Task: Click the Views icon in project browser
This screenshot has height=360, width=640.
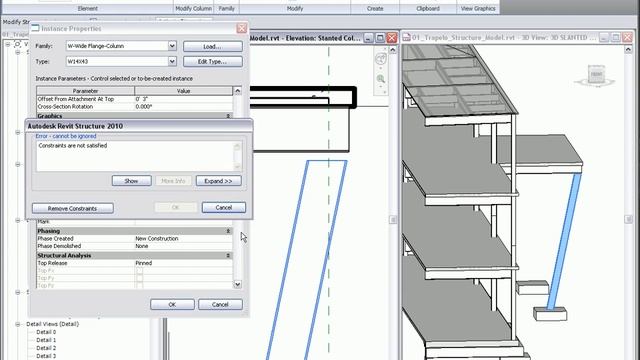Action: 18,44
